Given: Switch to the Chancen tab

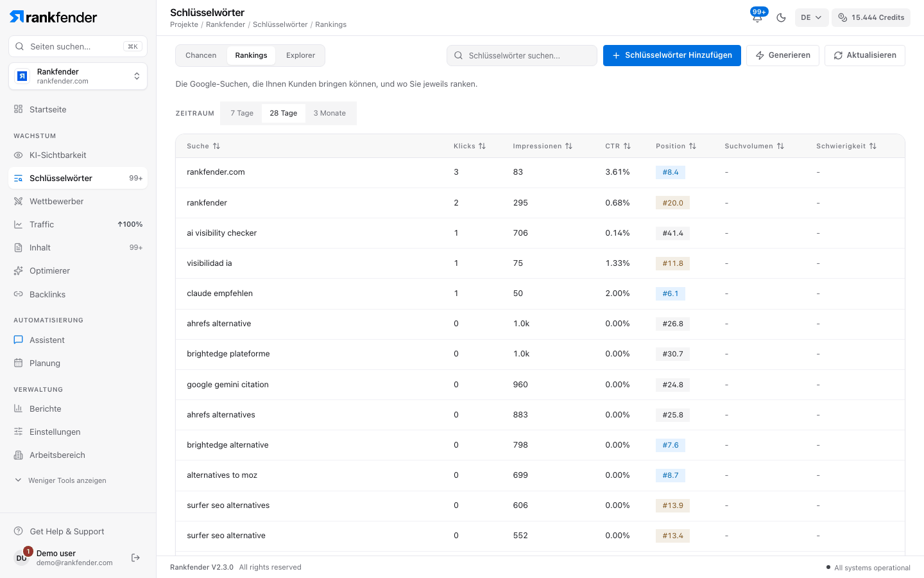Looking at the screenshot, I should (x=201, y=55).
